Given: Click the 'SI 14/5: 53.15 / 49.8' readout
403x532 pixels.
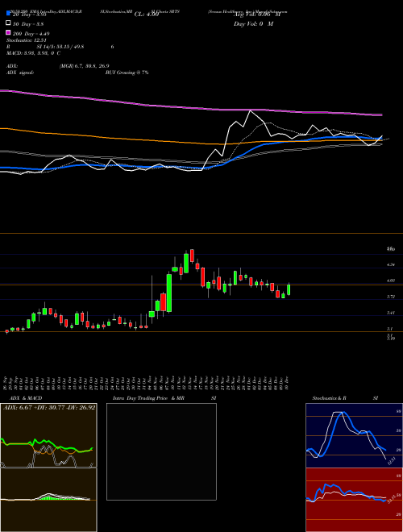Looking at the screenshot, I should coord(60,47).
